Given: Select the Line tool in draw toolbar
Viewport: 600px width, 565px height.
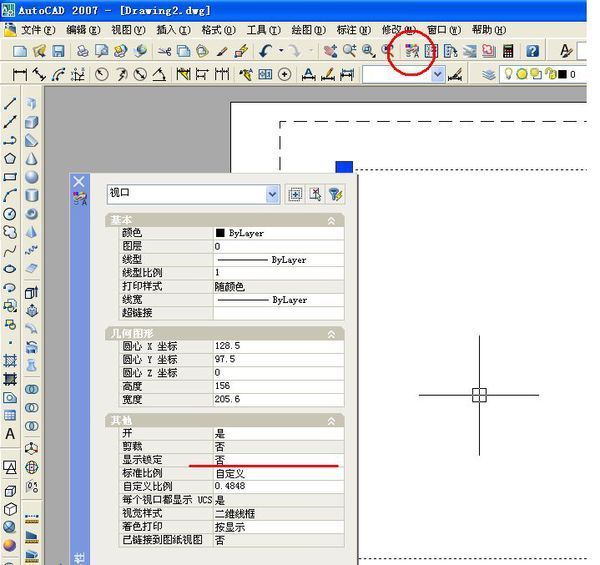Looking at the screenshot, I should click(10, 103).
